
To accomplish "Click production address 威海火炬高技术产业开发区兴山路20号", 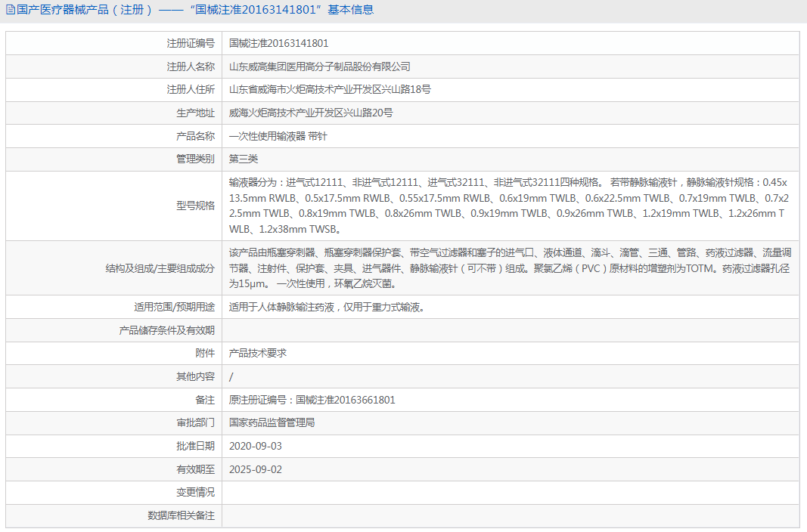I will [x=311, y=113].
